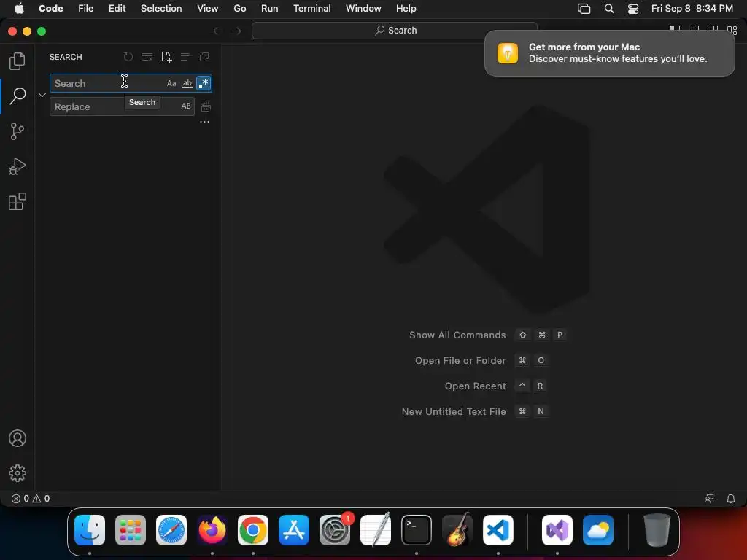Click the Replace All icon

pos(206,106)
